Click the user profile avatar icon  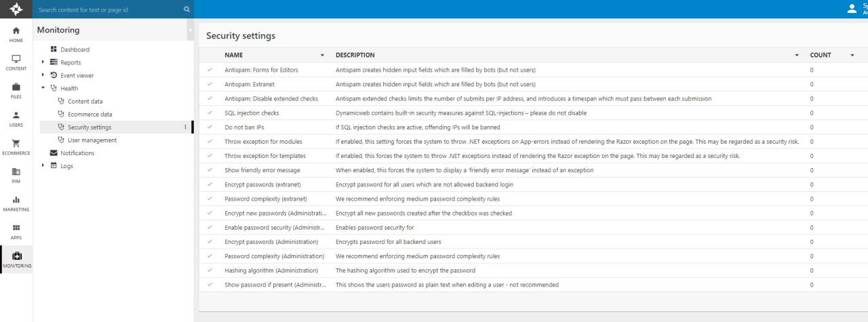click(852, 9)
